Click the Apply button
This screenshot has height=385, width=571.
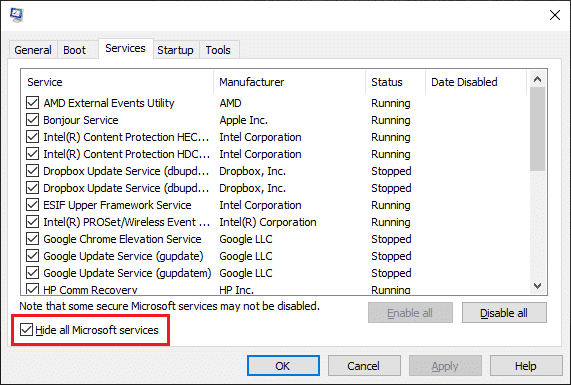pyautogui.click(x=445, y=366)
